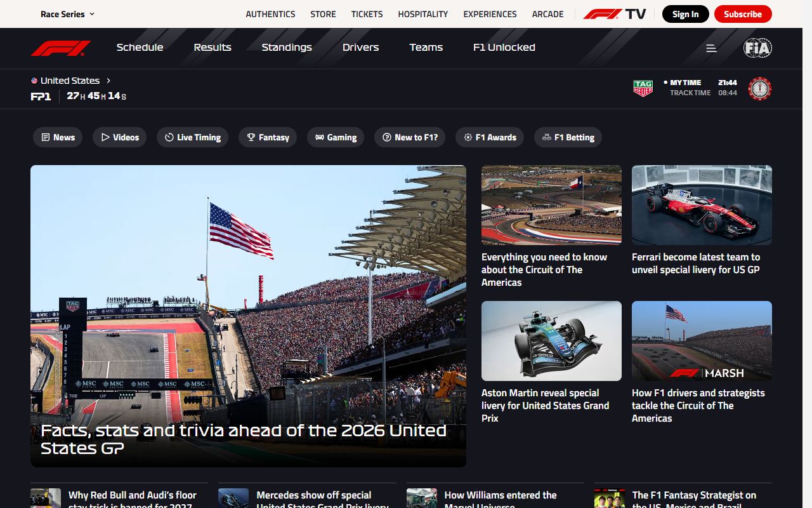Go to the Arcade link
The image size is (812, 508).
click(x=548, y=14)
